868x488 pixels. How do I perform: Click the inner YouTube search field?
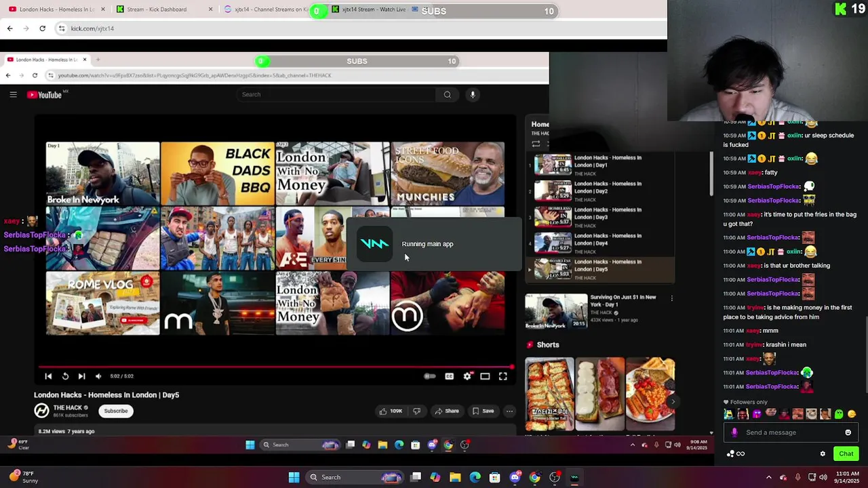coord(337,94)
